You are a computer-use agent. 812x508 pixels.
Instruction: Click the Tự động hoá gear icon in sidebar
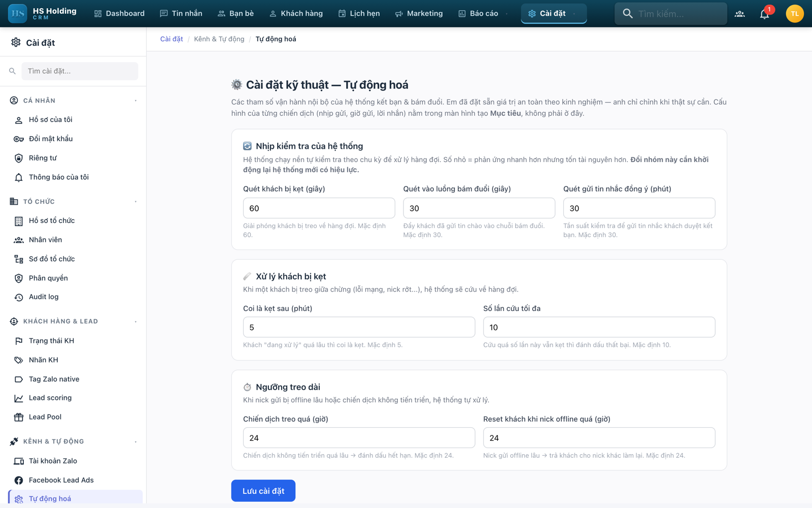(19, 499)
